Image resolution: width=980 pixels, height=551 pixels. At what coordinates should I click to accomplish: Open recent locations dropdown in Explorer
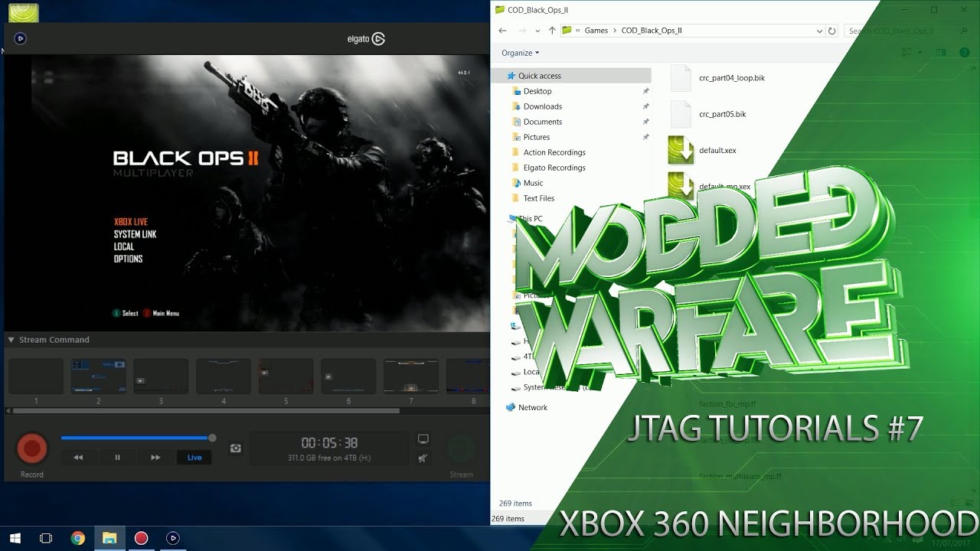537,31
